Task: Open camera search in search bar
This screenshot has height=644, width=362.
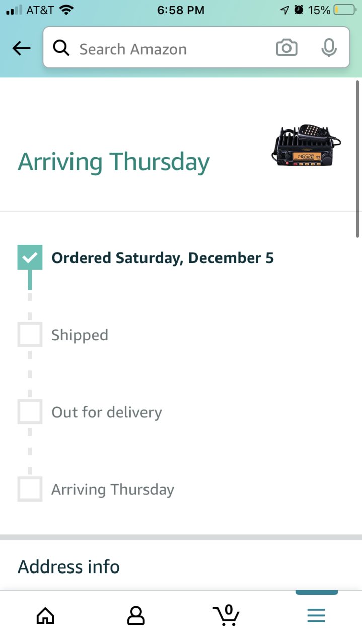Action: pyautogui.click(x=286, y=48)
